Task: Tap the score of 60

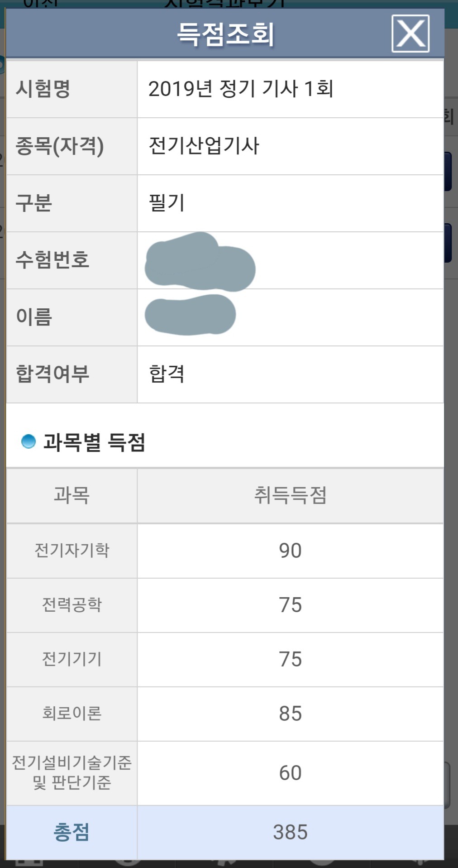Action: point(290,773)
